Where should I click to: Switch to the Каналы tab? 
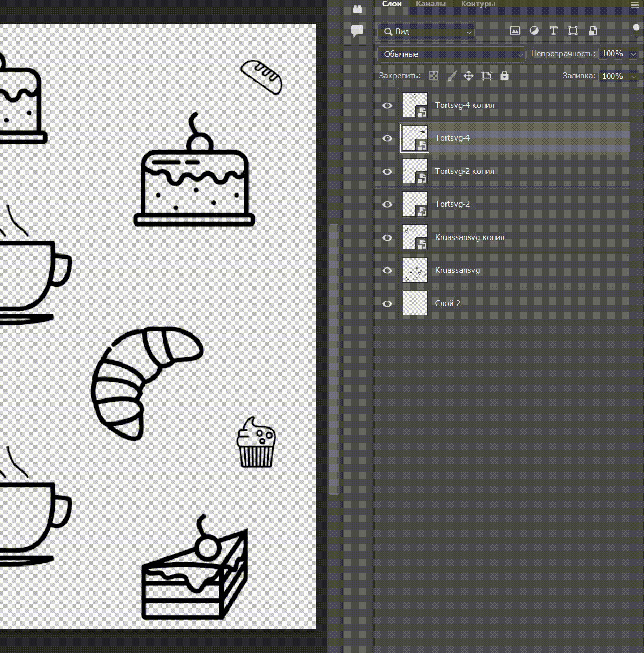tap(431, 4)
